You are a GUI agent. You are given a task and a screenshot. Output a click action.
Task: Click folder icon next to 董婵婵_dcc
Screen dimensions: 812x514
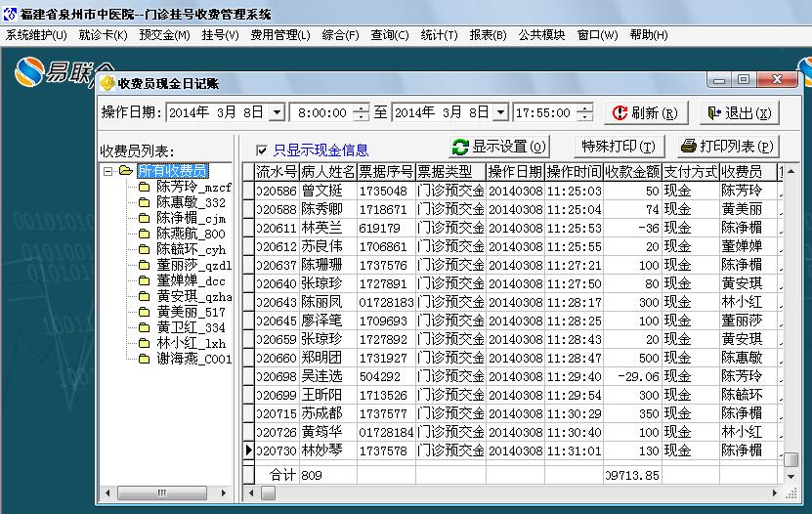click(x=144, y=280)
